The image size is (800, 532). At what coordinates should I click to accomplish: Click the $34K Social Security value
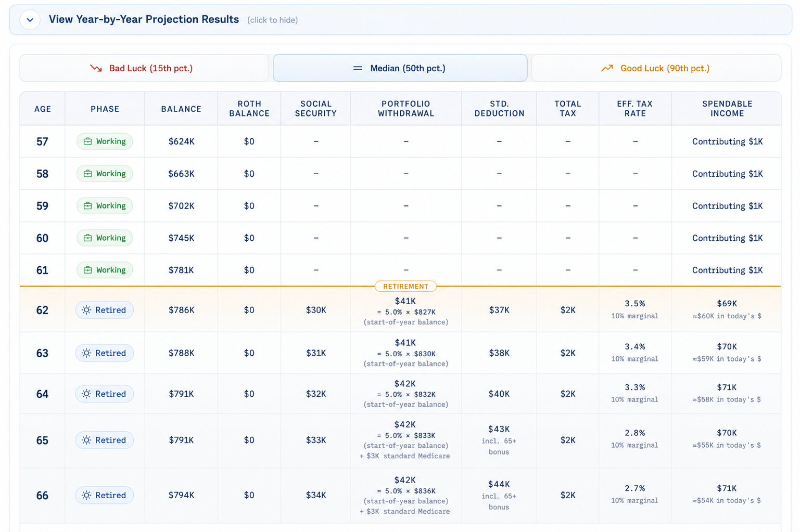[316, 495]
